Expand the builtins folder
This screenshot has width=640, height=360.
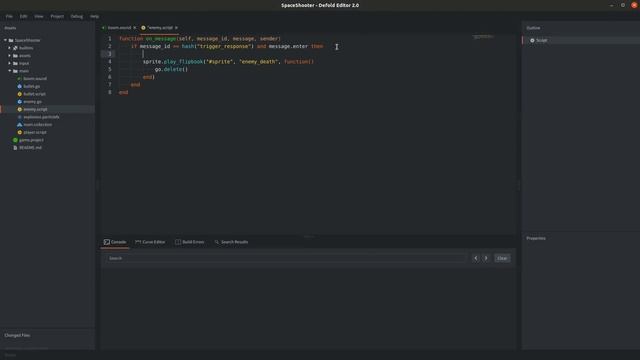[x=9, y=48]
